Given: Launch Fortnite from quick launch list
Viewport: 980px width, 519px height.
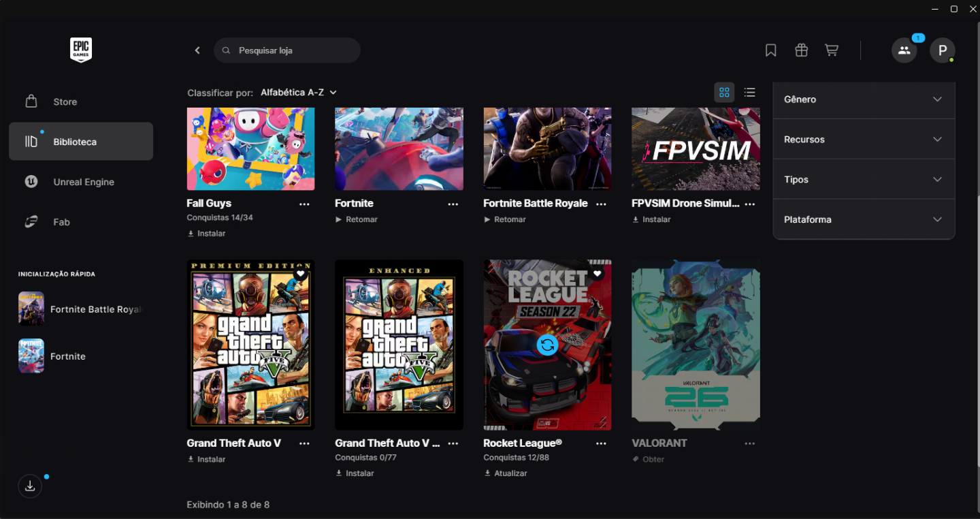Looking at the screenshot, I should click(x=81, y=356).
